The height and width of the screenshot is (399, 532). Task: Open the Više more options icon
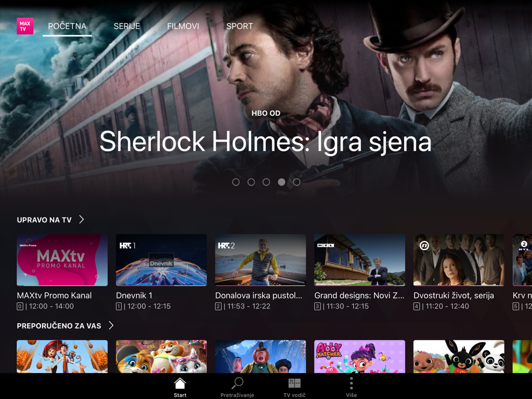coord(351,383)
